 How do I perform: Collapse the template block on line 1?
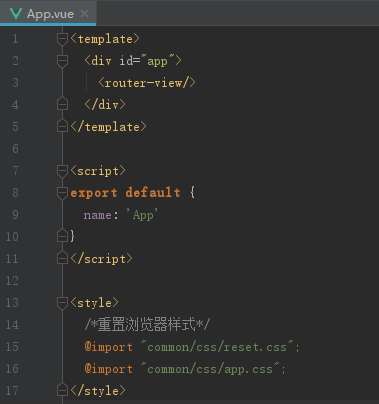pos(62,39)
